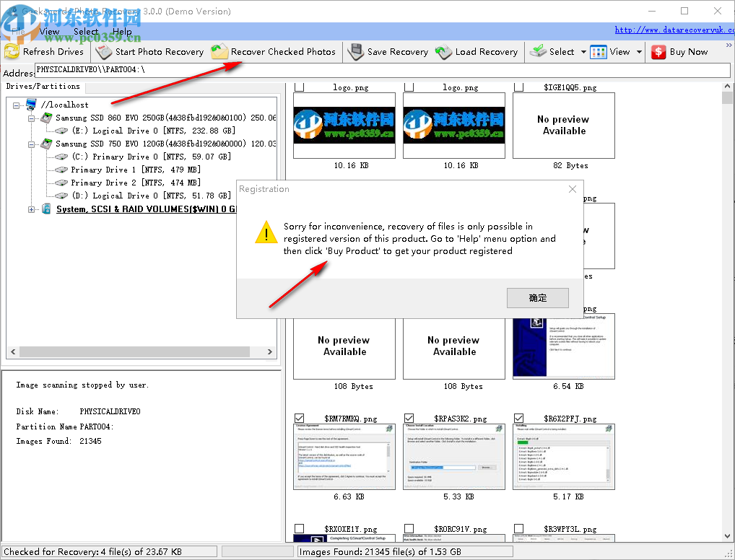Image resolution: width=735 pixels, height=560 pixels.
Task: Click the Start Photo Recovery icon
Action: click(x=103, y=51)
